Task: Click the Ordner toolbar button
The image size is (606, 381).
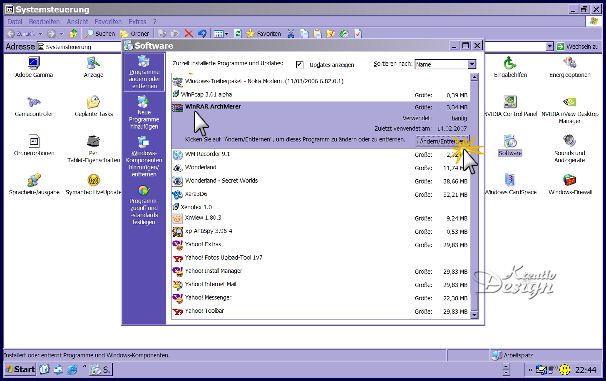Action: pos(134,34)
